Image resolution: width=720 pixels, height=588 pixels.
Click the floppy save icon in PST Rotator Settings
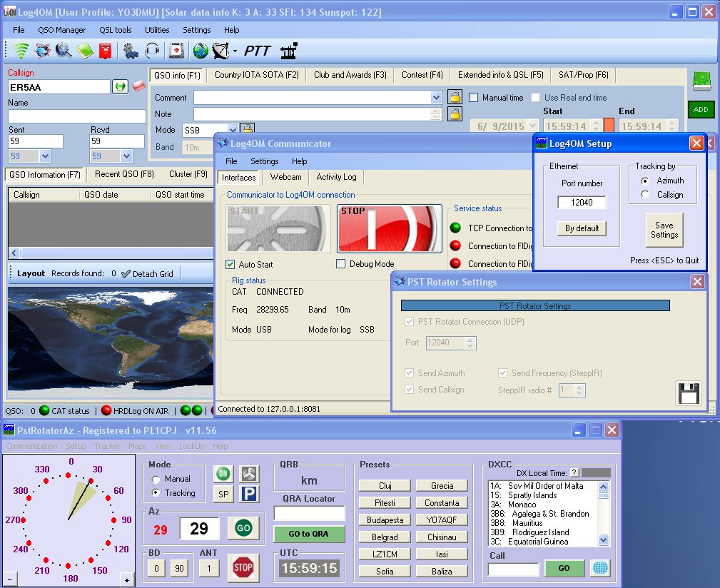pos(689,393)
